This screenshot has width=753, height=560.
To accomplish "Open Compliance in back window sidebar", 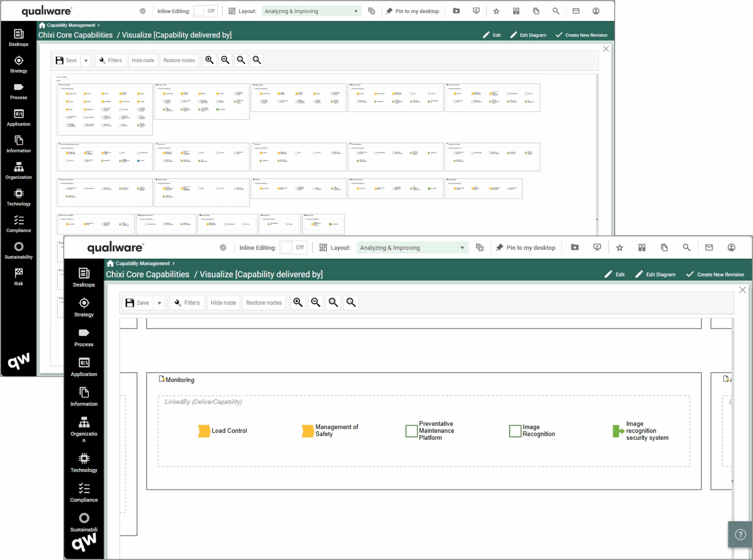I will click(x=19, y=224).
